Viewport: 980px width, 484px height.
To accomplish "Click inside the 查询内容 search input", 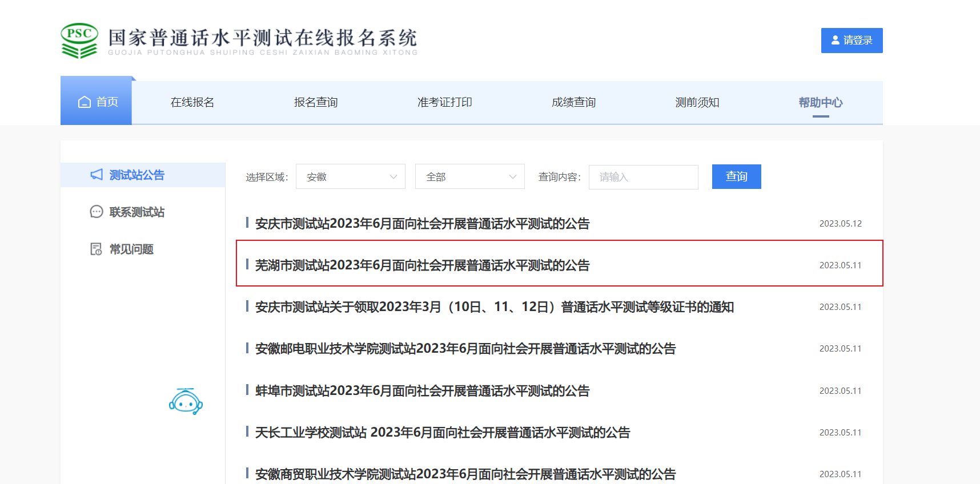I will 643,177.
